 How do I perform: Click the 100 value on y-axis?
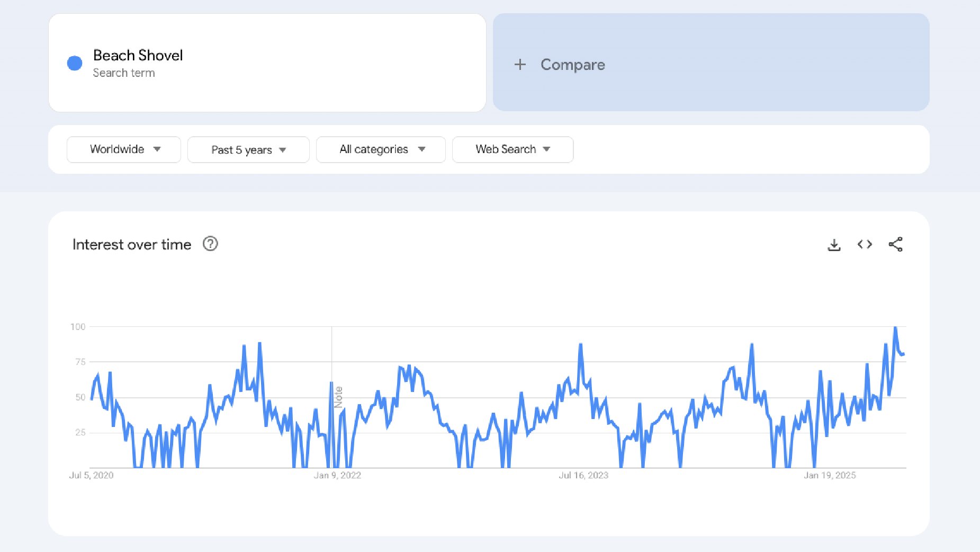pyautogui.click(x=78, y=327)
